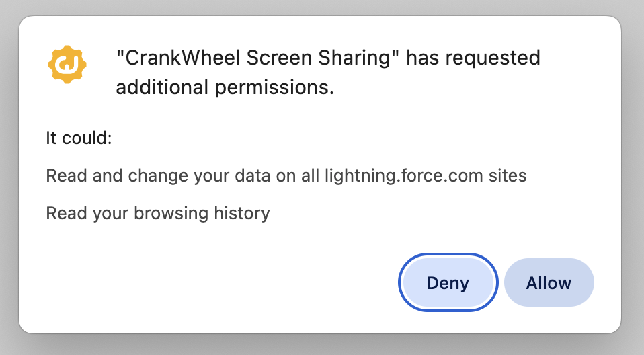Select the "additional permissions." heading line
Screen dimensions: 644x355
coord(225,87)
